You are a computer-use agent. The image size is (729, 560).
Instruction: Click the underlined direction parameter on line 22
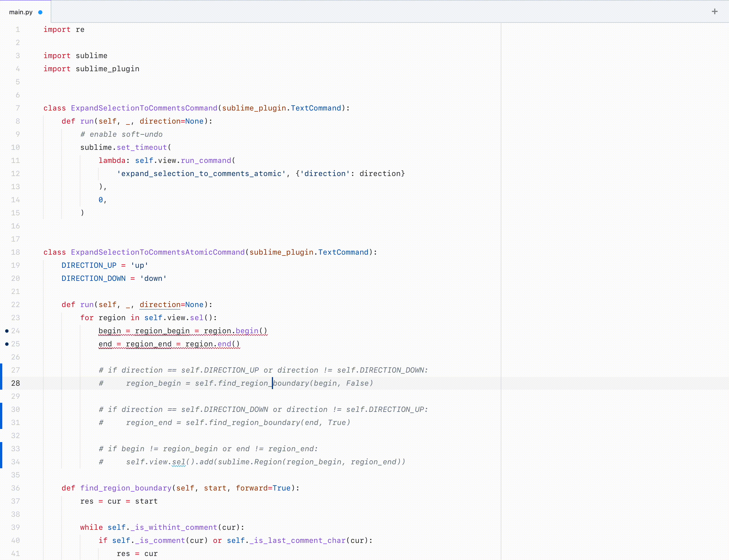point(160,304)
